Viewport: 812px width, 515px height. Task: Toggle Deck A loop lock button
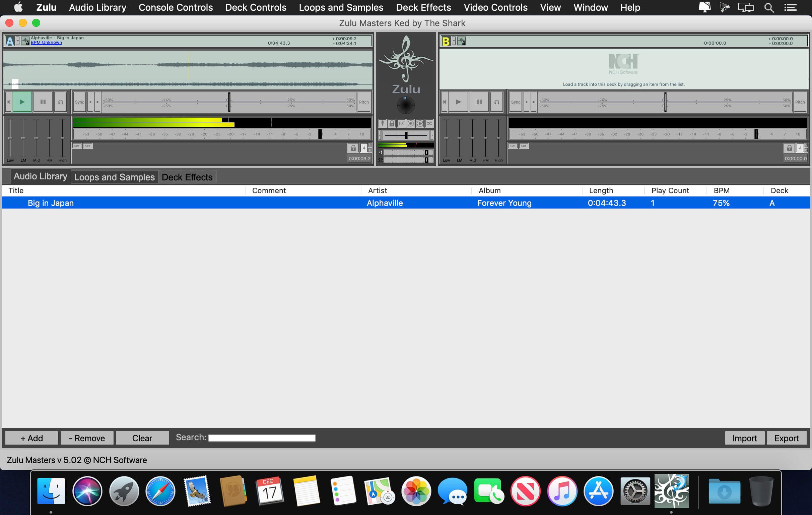[x=353, y=148]
